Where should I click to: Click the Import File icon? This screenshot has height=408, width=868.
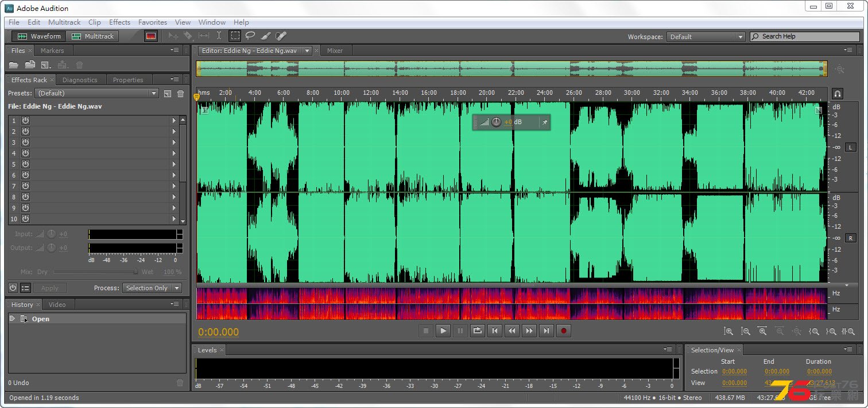tap(30, 65)
